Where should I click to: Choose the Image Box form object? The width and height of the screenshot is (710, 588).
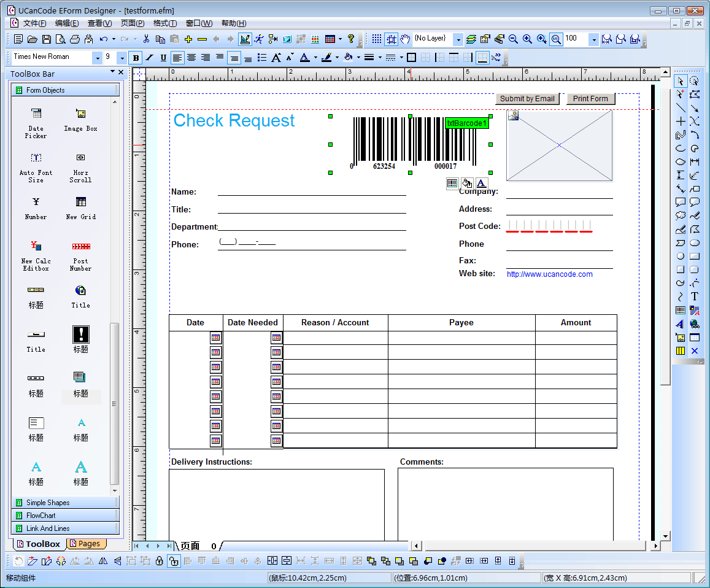tap(80, 120)
